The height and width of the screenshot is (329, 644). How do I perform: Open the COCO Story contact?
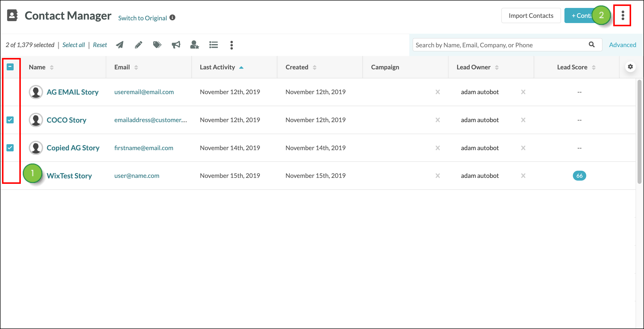66,120
